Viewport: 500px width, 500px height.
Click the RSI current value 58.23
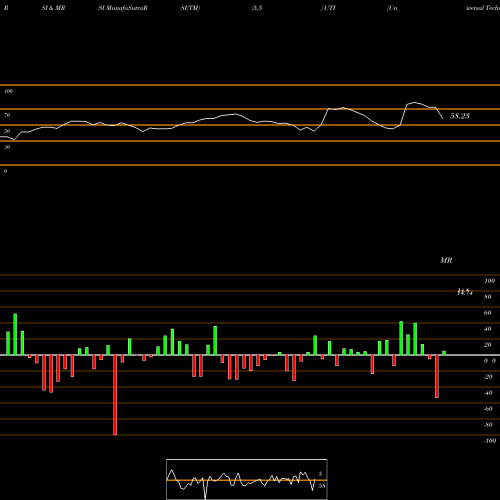(460, 116)
